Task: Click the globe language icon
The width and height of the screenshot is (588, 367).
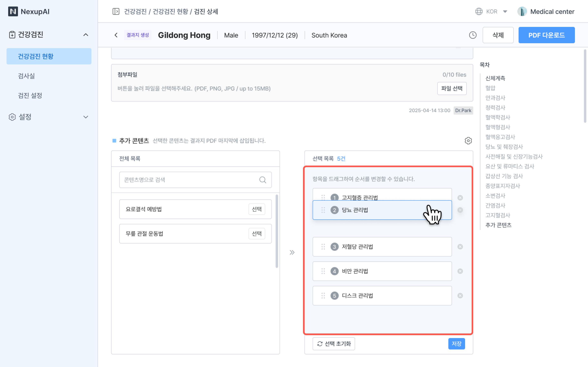Action: (x=479, y=11)
